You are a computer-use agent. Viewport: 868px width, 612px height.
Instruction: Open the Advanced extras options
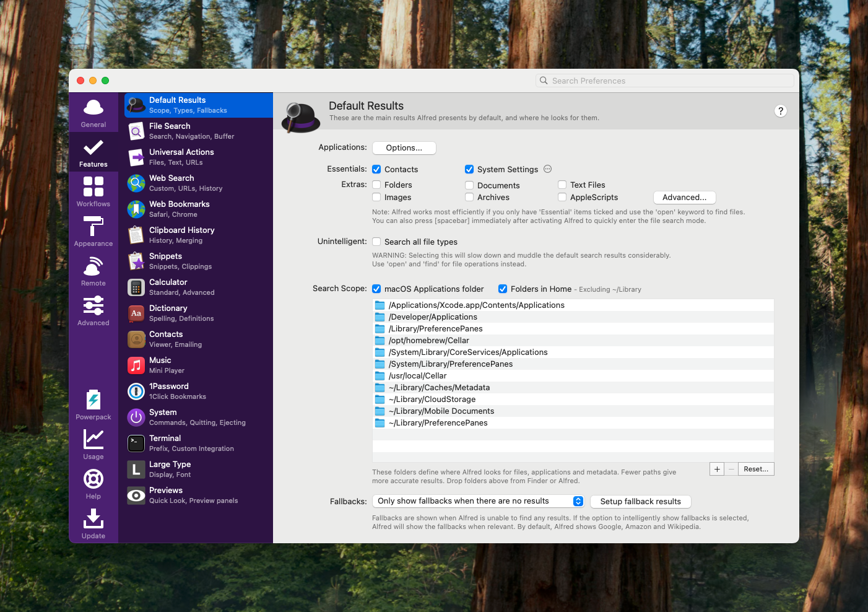pyautogui.click(x=684, y=198)
